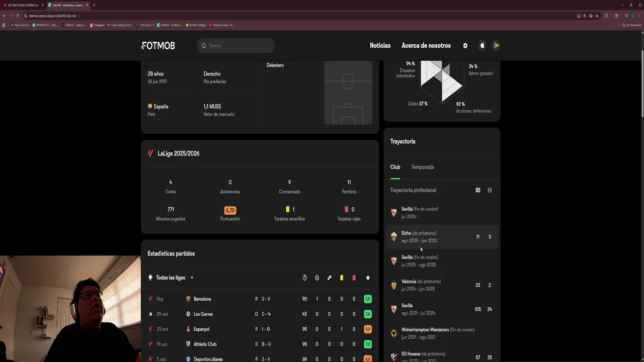Close the Rafa Mir browser tab
The image size is (644, 362).
(x=87, y=5)
